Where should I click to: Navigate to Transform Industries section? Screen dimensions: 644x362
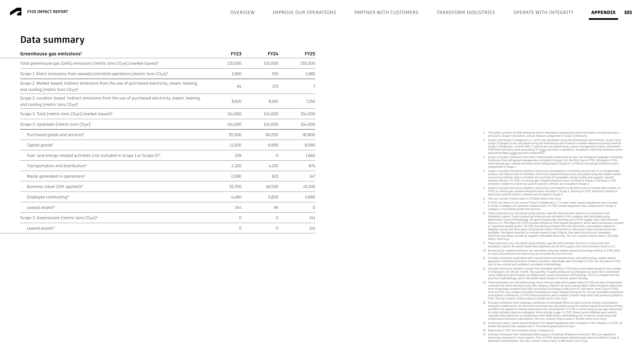pyautogui.click(x=465, y=13)
